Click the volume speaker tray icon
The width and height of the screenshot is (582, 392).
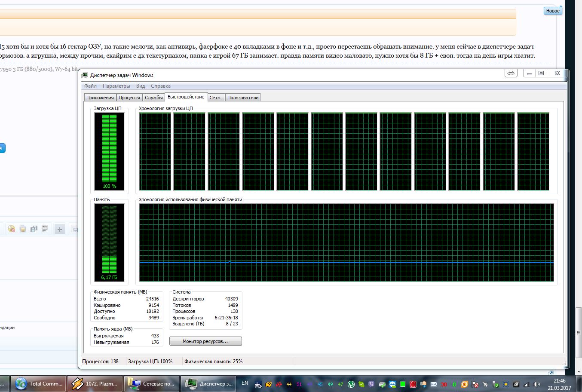pyautogui.click(x=537, y=384)
